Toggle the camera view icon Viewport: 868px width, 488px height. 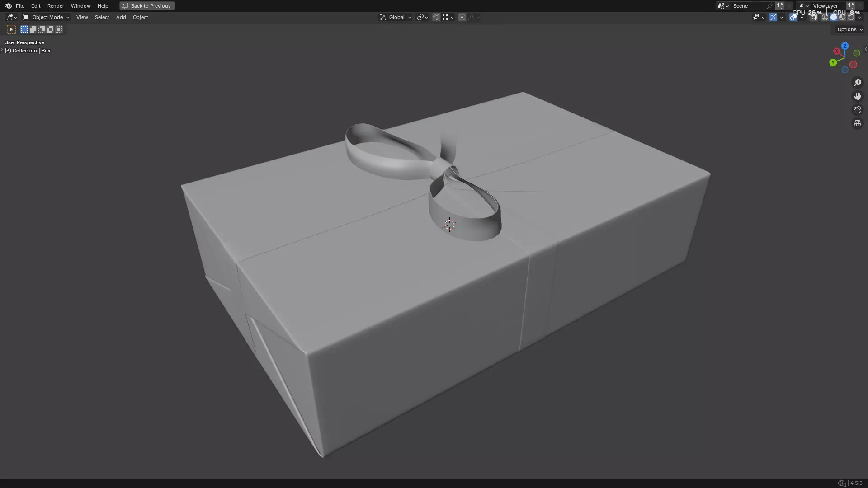pos(858,110)
